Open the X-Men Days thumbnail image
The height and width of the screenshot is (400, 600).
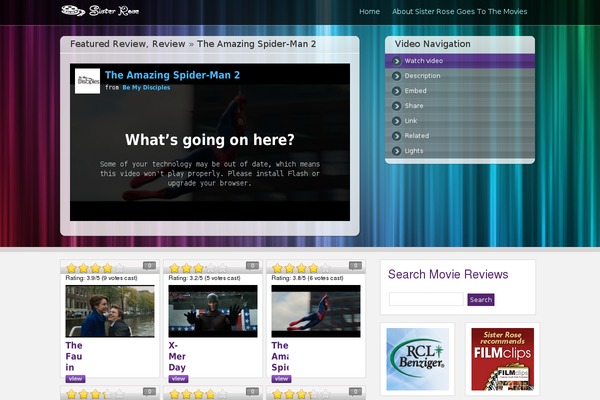(213, 311)
